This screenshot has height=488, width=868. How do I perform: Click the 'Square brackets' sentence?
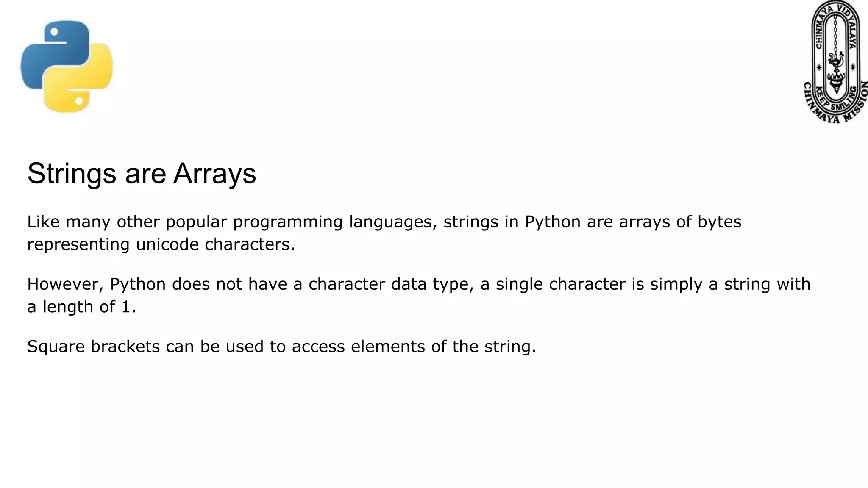[282, 347]
